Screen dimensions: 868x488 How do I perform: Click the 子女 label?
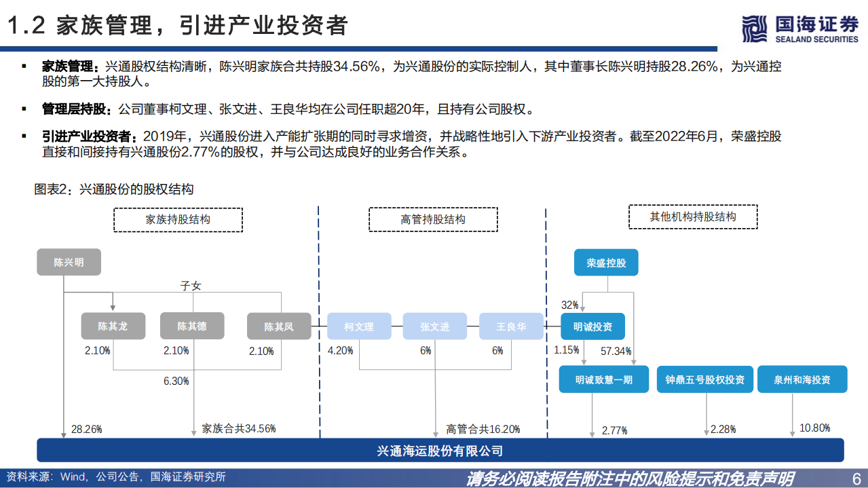[191, 286]
